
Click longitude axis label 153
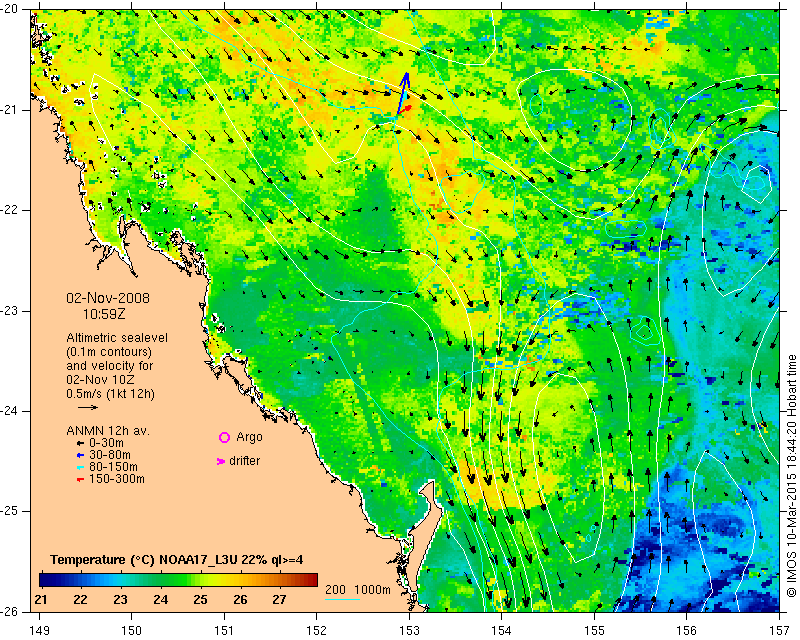coord(409,631)
